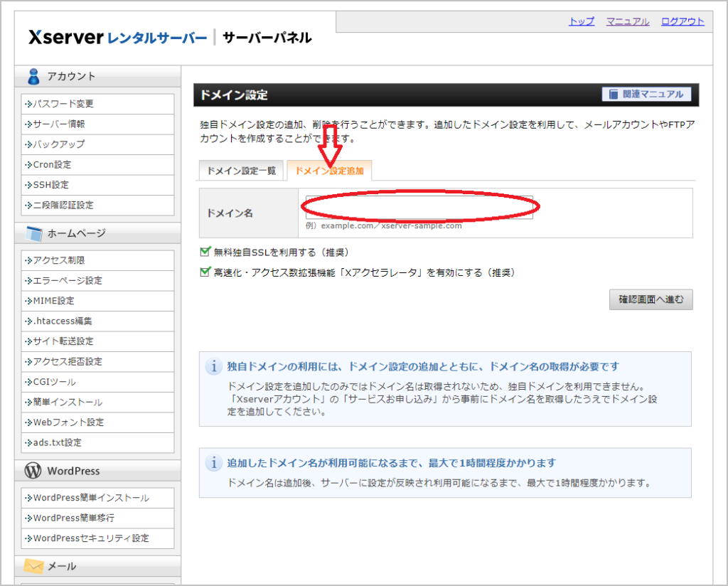
Task: Open サーバー情報 in the sidebar
Action: coord(97,124)
